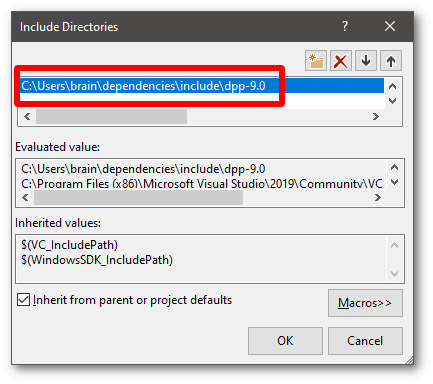The width and height of the screenshot is (433, 384).
Task: Select the dpp-9.0 include path entry
Action: click(202, 86)
